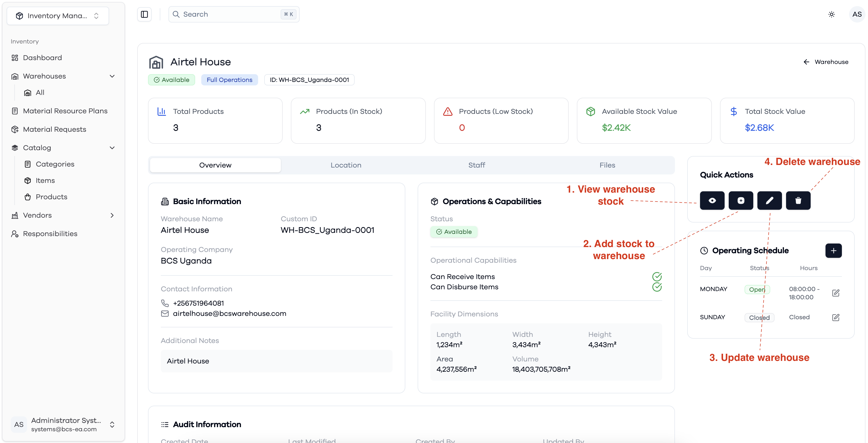Click the Full Operations badge
This screenshot has width=868, height=443.
[x=229, y=80]
